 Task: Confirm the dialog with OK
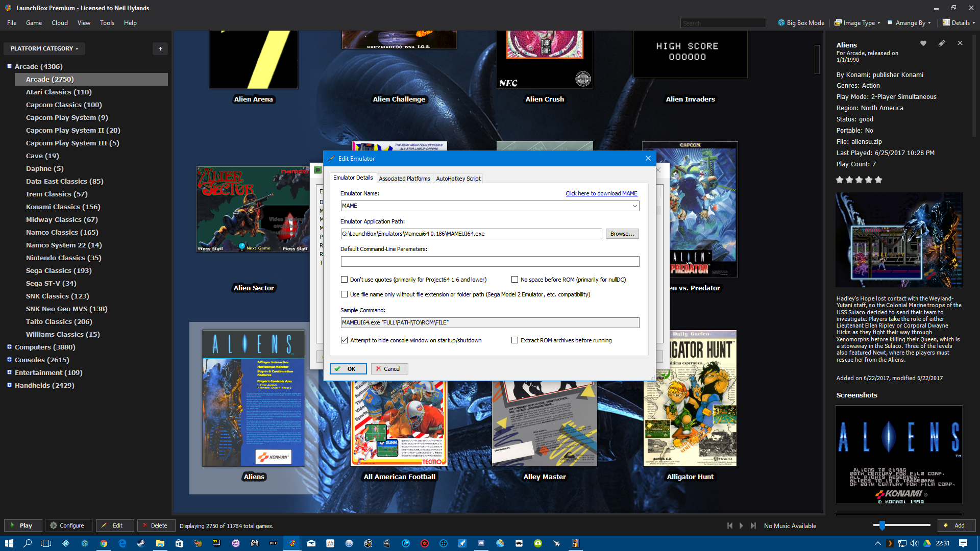(x=348, y=369)
